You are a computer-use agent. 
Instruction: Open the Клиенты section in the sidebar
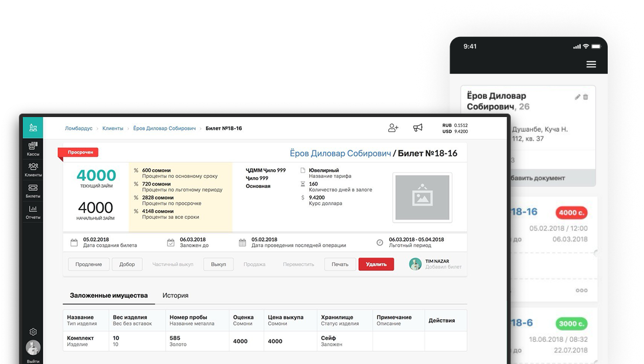point(33,169)
